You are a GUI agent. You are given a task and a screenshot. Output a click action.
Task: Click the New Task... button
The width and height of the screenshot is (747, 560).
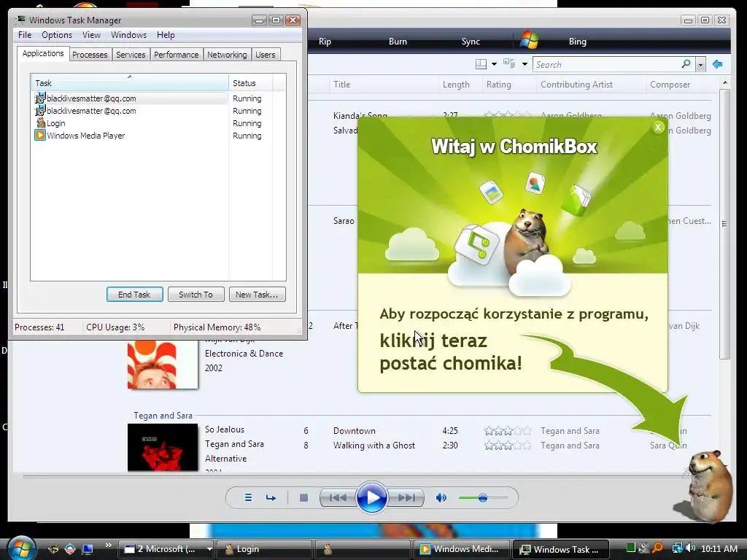pyautogui.click(x=257, y=295)
